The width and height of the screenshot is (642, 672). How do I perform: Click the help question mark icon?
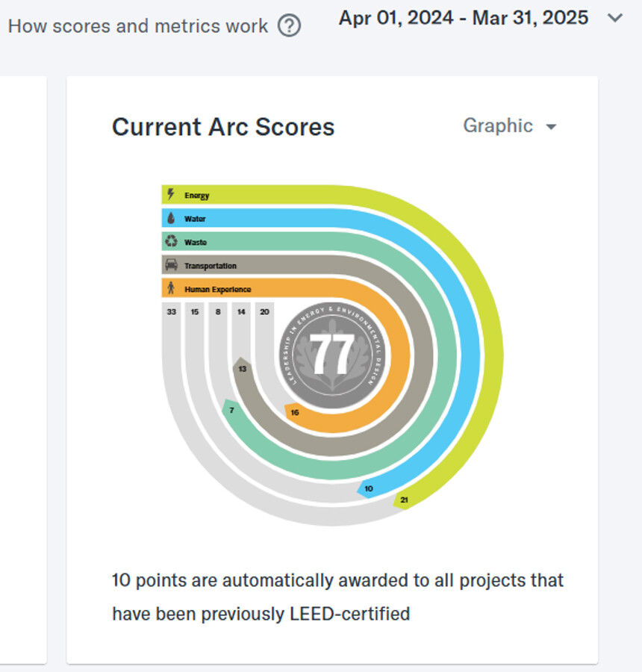pyautogui.click(x=289, y=26)
